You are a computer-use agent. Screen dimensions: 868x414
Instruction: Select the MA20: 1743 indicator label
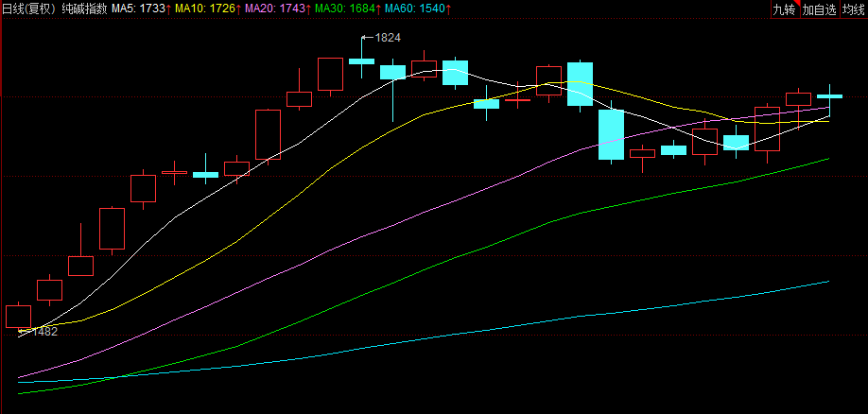pyautogui.click(x=278, y=9)
